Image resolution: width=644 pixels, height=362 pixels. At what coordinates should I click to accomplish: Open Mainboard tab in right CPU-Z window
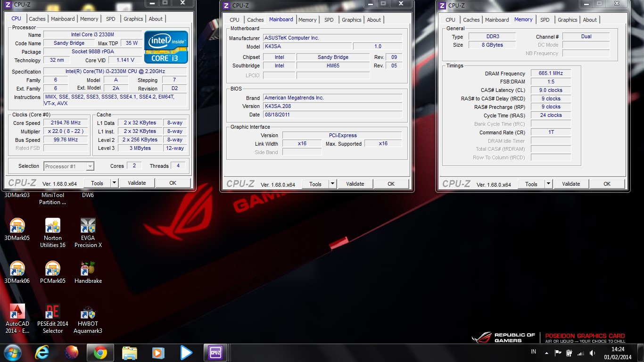[x=497, y=20]
